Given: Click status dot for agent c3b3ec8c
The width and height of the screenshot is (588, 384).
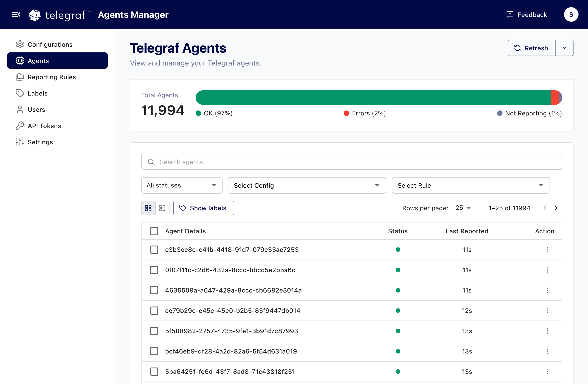Looking at the screenshot, I should (x=398, y=250).
